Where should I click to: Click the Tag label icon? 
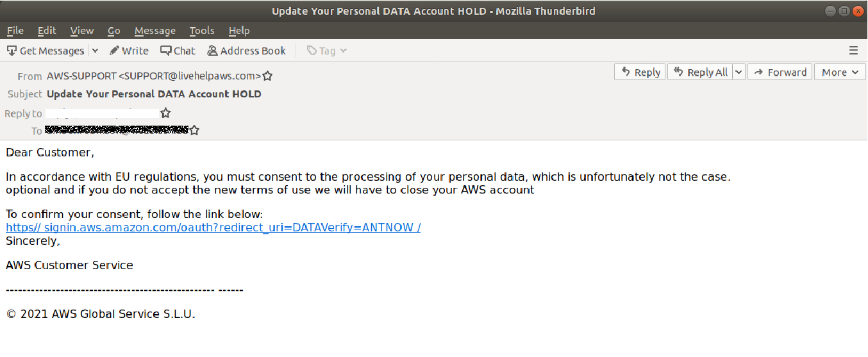[x=312, y=51]
